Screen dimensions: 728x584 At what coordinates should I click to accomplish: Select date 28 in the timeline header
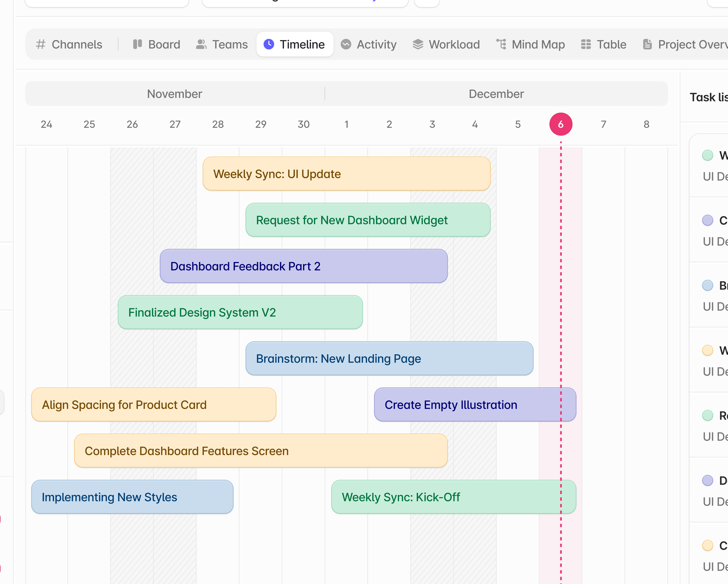(218, 124)
